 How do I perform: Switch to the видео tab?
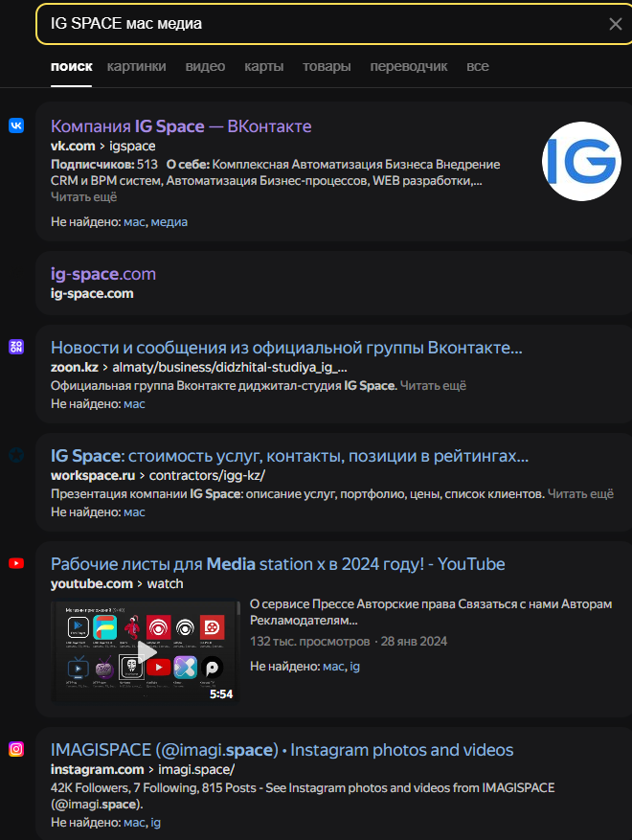click(205, 66)
